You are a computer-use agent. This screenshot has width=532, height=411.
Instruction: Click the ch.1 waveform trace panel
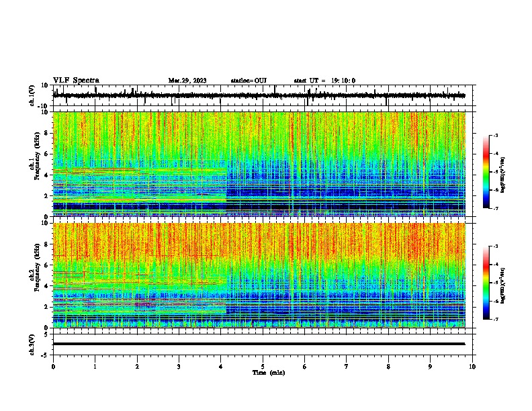(x=264, y=95)
